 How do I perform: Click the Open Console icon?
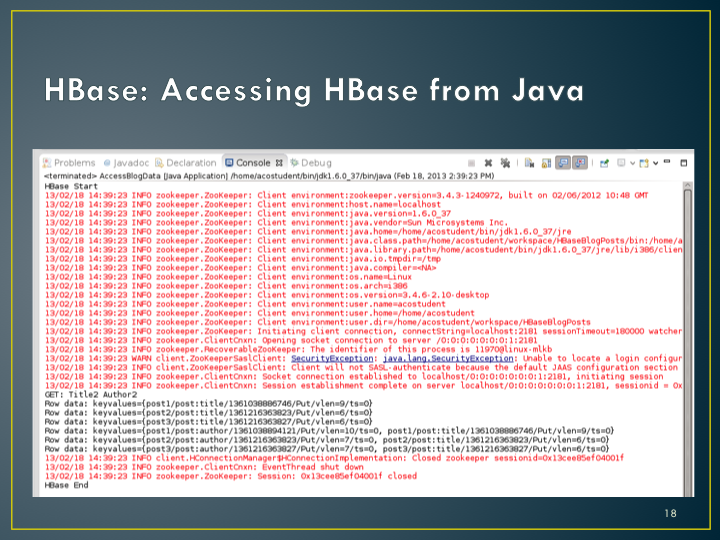pos(644,163)
